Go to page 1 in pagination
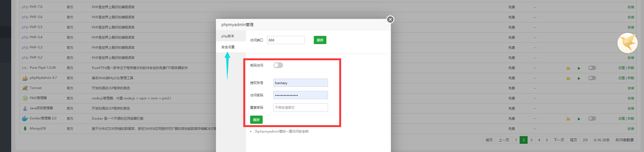644x152 pixels. tap(516, 140)
